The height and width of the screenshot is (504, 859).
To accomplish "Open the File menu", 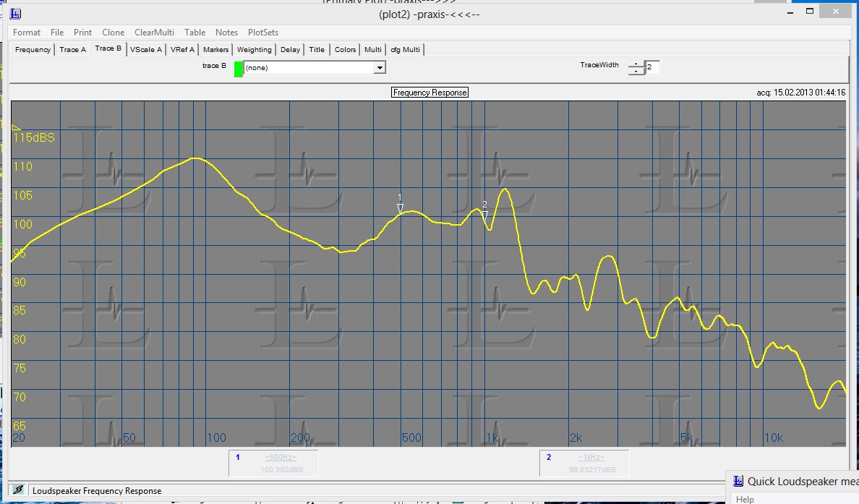I will (57, 33).
